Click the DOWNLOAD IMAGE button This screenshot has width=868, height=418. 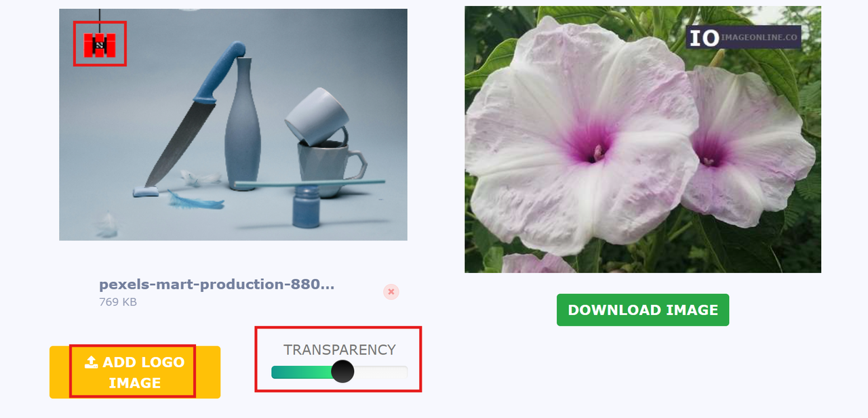[x=643, y=310]
